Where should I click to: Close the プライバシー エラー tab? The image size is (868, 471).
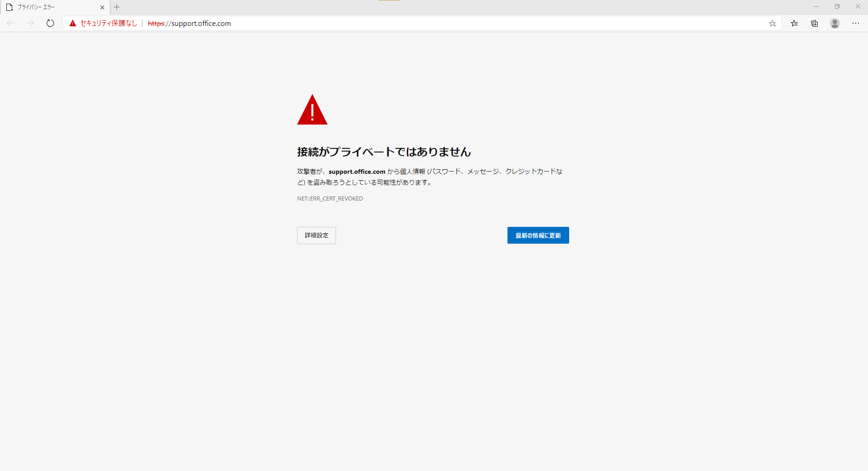(102, 7)
